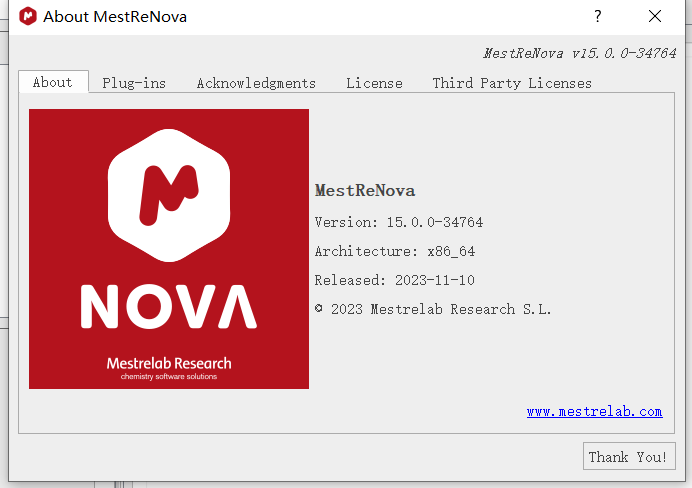Click the red NOVA logo image

[x=169, y=249]
